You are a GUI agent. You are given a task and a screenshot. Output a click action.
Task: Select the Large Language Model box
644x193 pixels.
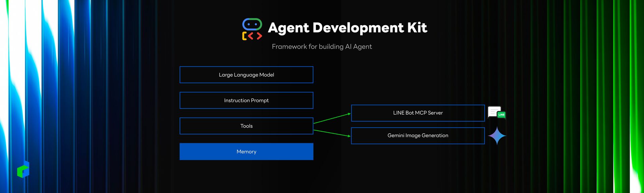(247, 75)
